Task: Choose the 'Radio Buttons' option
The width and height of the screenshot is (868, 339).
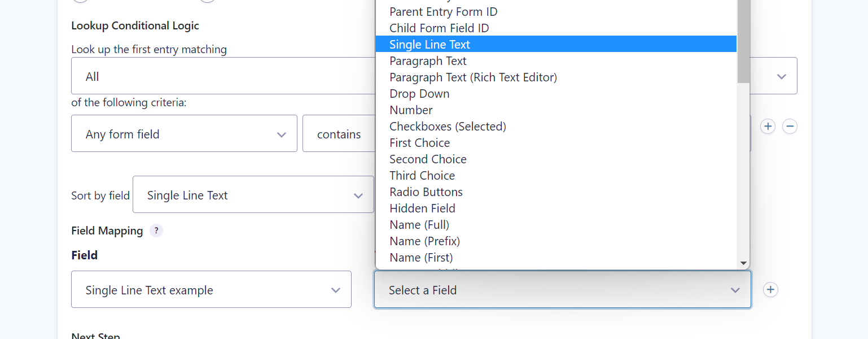Action: pos(426,192)
